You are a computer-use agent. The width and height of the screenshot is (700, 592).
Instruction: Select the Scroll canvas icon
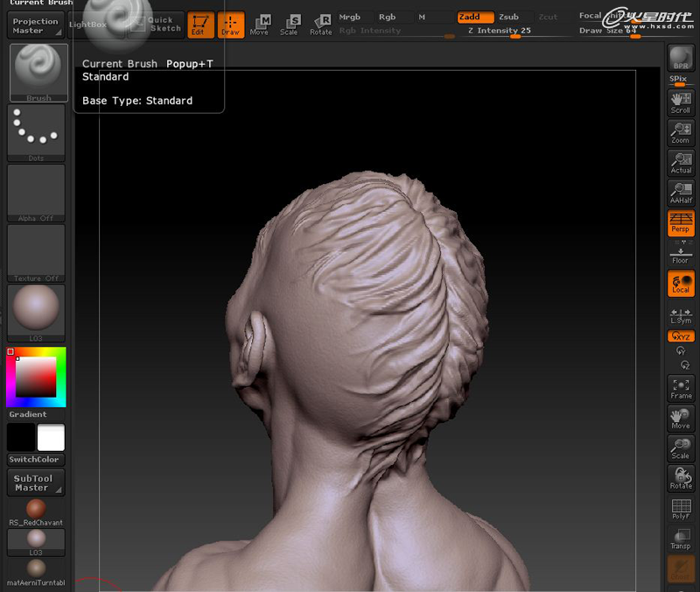[x=681, y=102]
